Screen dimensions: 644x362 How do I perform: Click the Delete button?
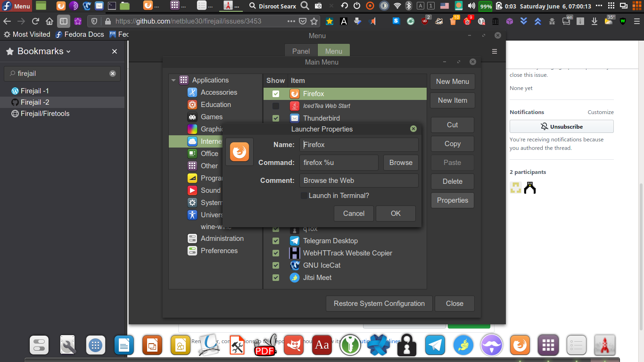click(x=453, y=181)
